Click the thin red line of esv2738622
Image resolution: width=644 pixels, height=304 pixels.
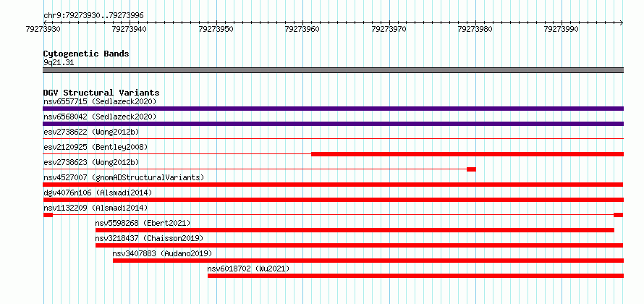(333, 139)
